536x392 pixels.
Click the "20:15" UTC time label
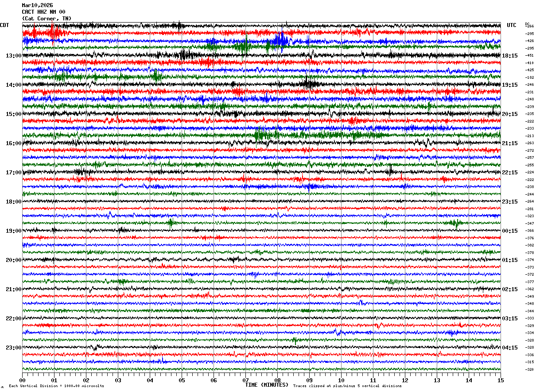click(x=510, y=114)
